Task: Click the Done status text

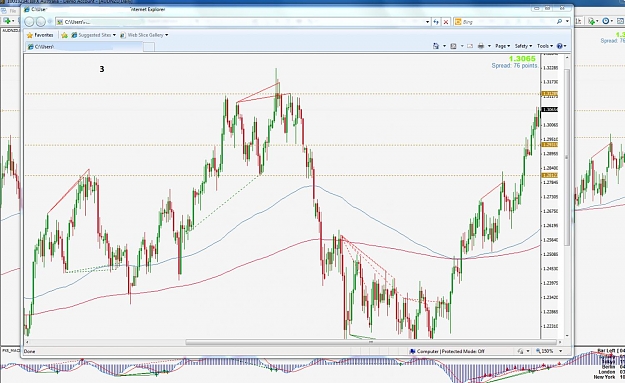Action: (x=29, y=352)
